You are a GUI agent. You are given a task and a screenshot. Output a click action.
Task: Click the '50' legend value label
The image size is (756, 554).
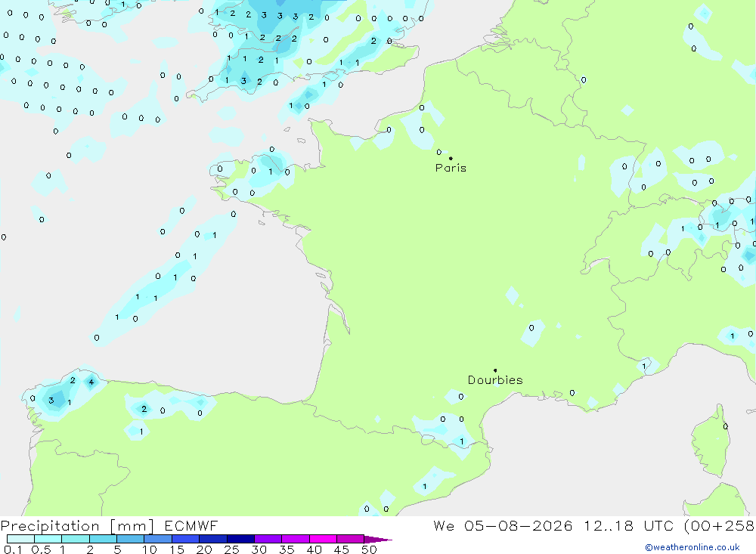pyautogui.click(x=369, y=549)
